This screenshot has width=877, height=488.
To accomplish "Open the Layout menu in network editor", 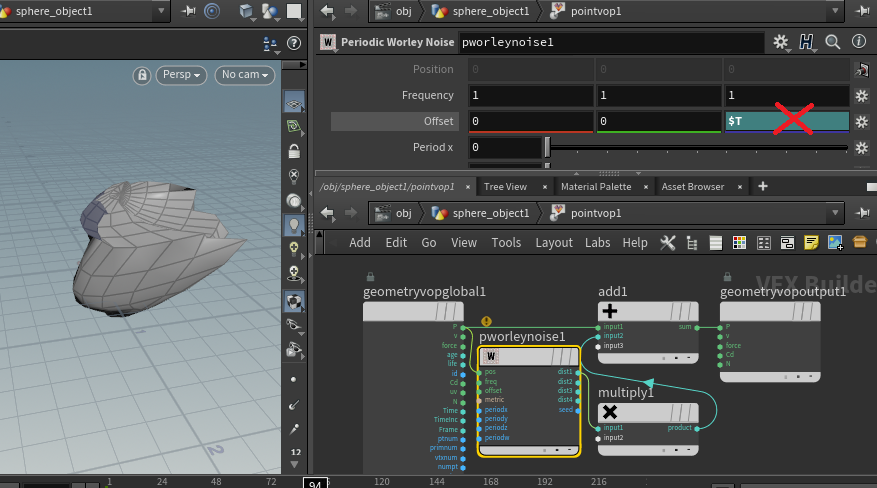I will click(x=554, y=243).
